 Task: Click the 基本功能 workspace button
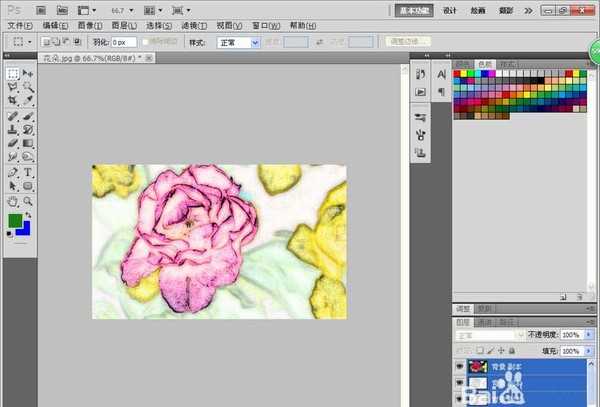(x=414, y=9)
